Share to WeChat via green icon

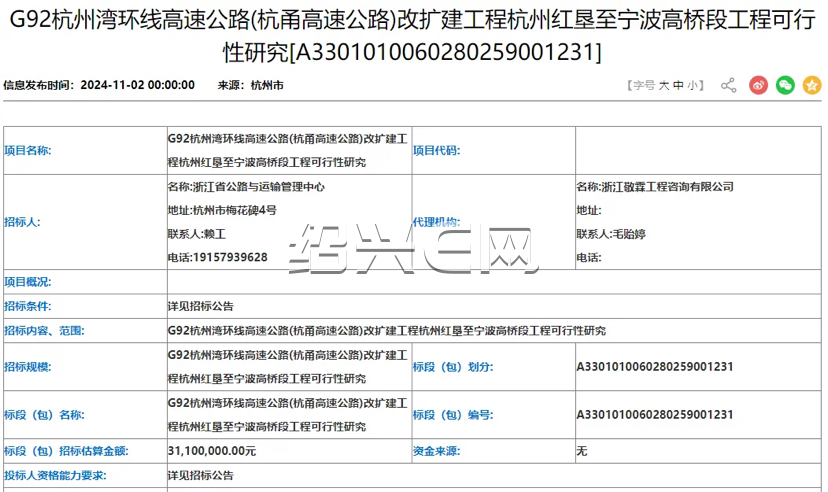coord(785,85)
